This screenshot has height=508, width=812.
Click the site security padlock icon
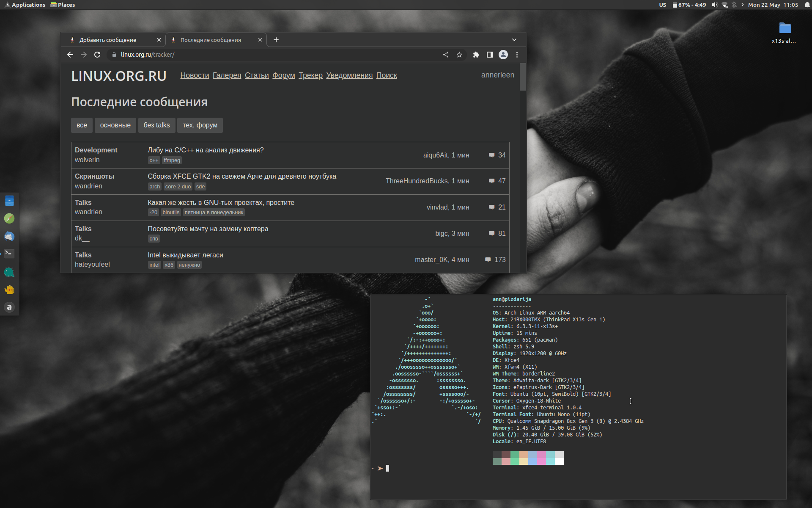click(114, 55)
